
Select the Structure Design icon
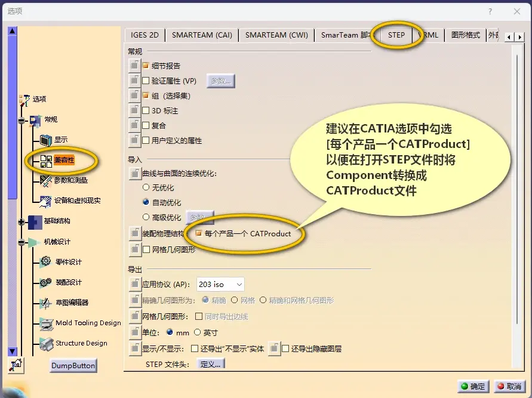click(47, 344)
